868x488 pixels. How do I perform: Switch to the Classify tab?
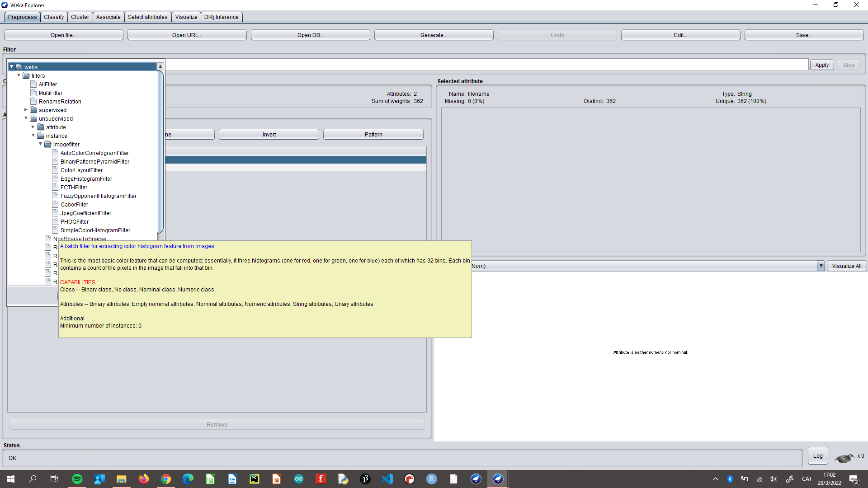point(54,17)
